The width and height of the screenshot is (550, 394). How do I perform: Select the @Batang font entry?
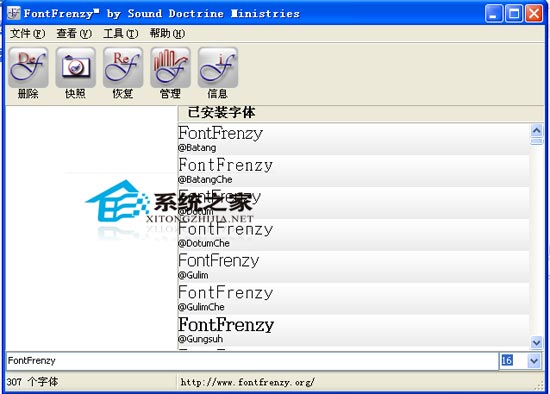pos(354,139)
